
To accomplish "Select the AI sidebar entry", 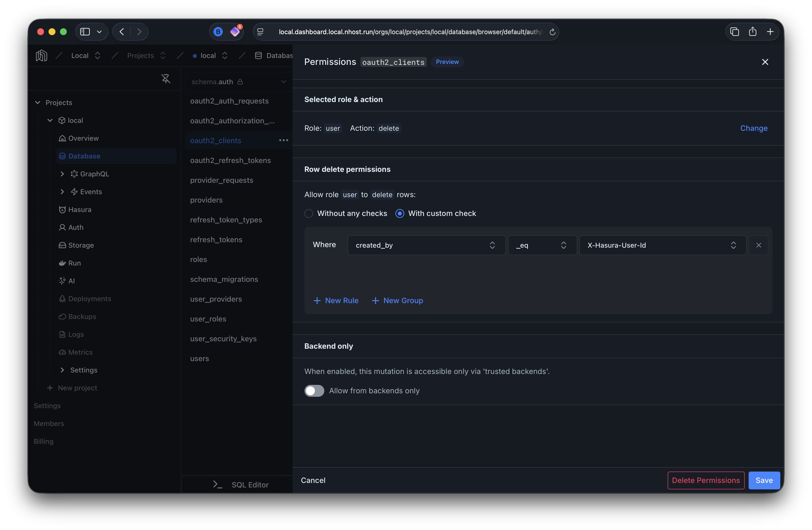I will [72, 281].
